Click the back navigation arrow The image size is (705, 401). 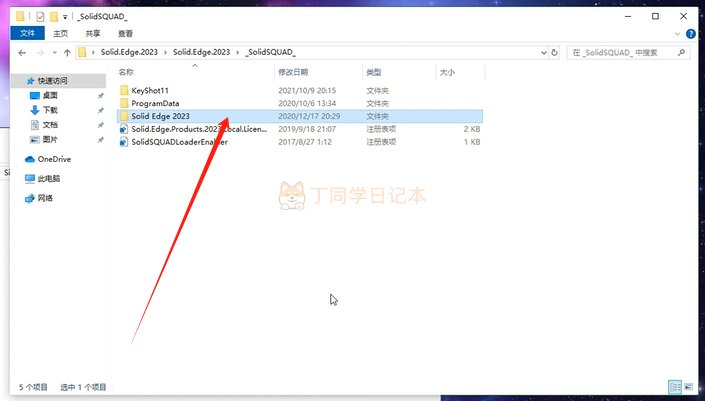(22, 53)
